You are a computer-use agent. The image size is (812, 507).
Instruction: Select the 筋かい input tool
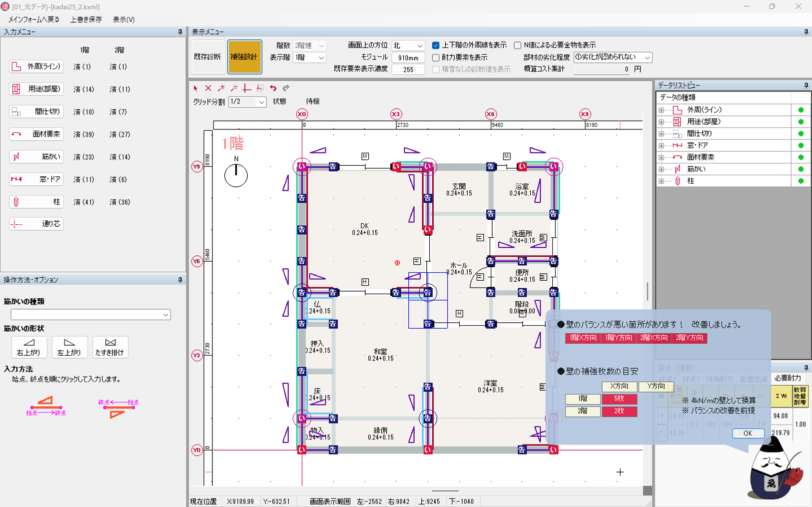[36, 157]
